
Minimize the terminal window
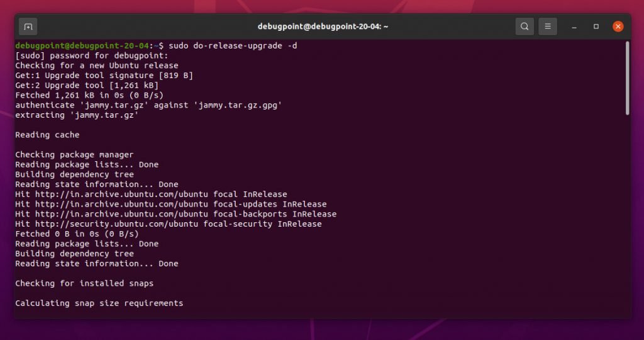[574, 26]
